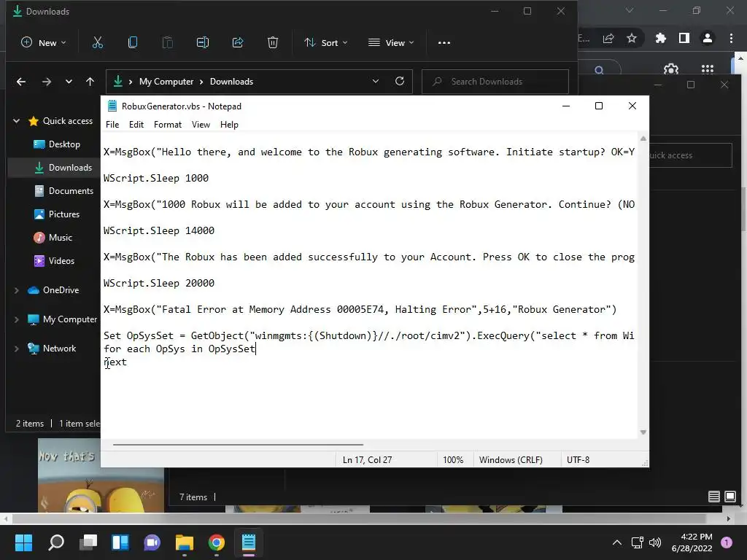Open Chat app on the taskbar
The image size is (747, 560).
[152, 542]
